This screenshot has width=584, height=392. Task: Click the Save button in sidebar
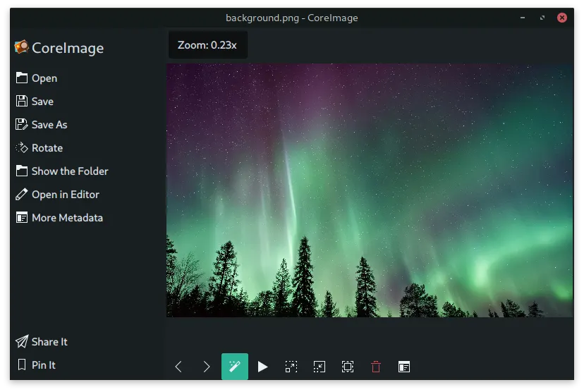tap(35, 102)
